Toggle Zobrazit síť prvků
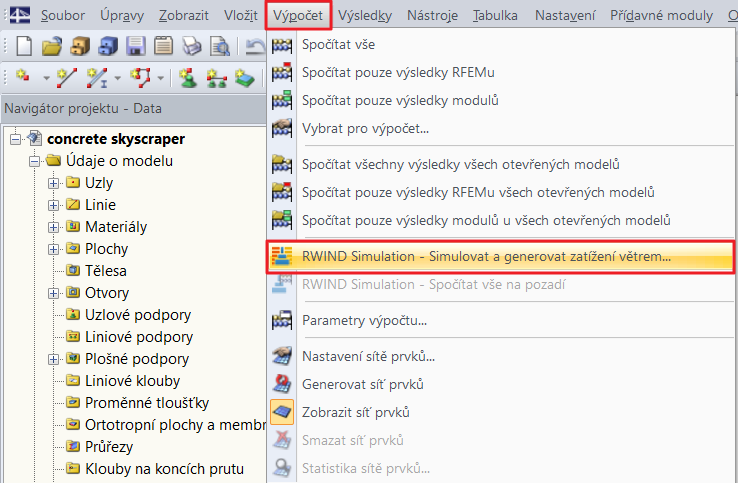 coord(501,412)
